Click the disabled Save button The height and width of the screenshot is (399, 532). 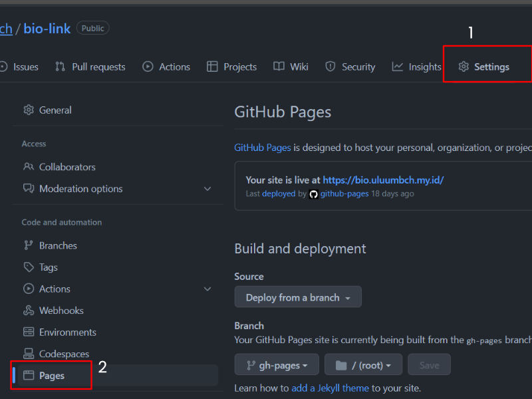(429, 364)
